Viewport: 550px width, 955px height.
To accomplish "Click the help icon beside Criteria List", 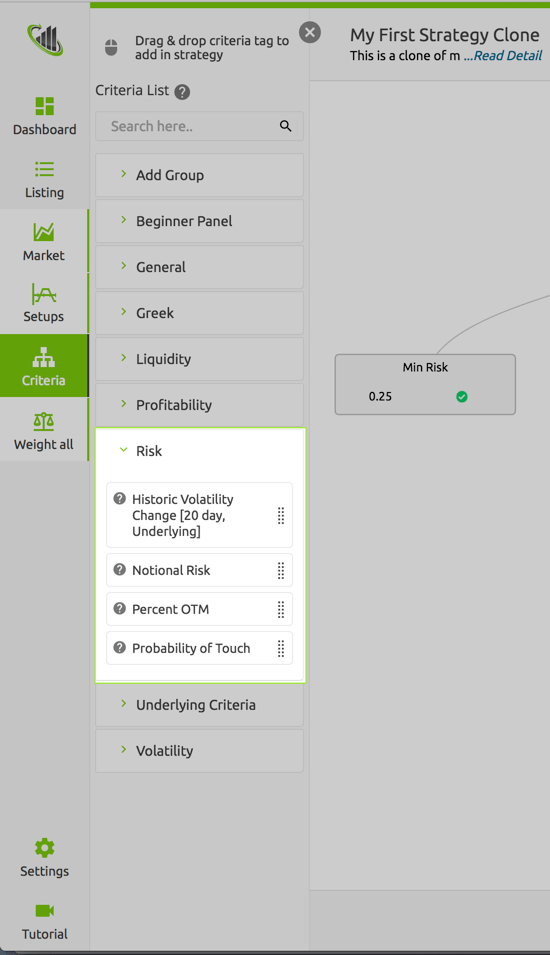I will [x=182, y=92].
